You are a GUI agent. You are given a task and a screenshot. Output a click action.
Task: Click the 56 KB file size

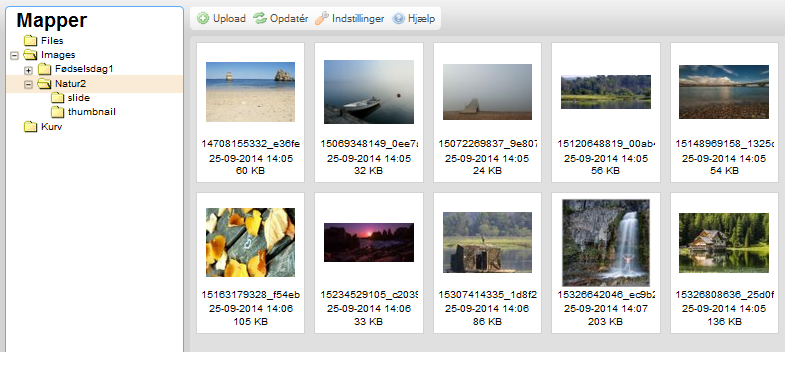606,171
